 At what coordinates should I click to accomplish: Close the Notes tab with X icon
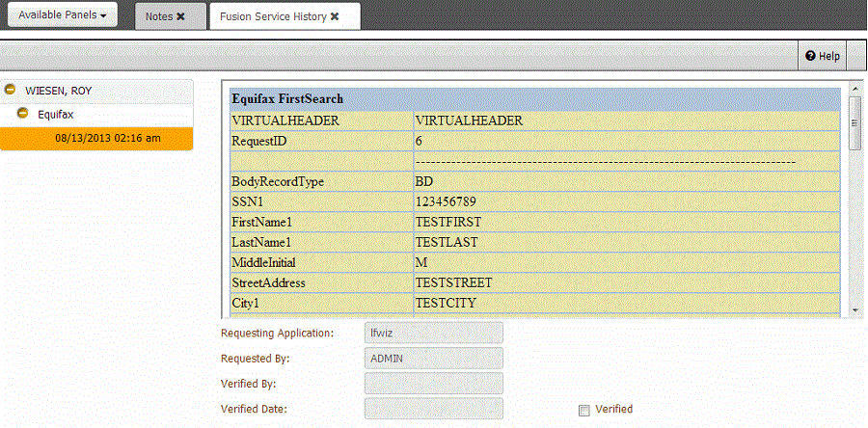pos(180,16)
